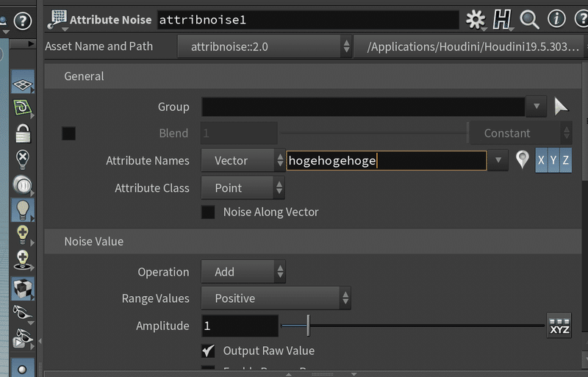
Task: Uncheck Output Raw Value
Action: point(209,351)
